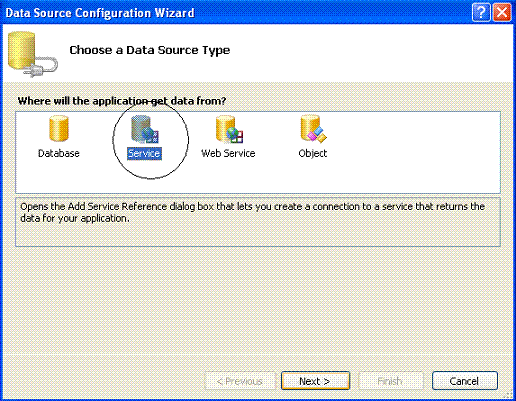This screenshot has width=516, height=401.
Task: Click the Web Service label text
Action: pyautogui.click(x=228, y=153)
